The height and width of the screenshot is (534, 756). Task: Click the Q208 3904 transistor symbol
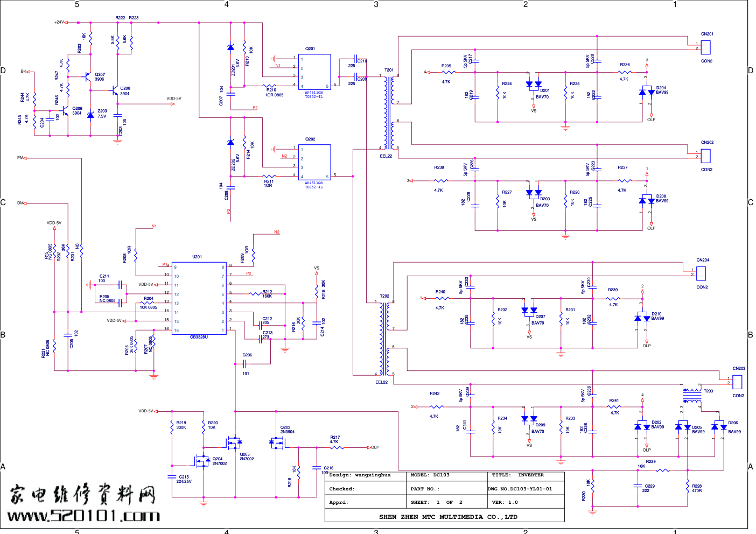pos(115,90)
